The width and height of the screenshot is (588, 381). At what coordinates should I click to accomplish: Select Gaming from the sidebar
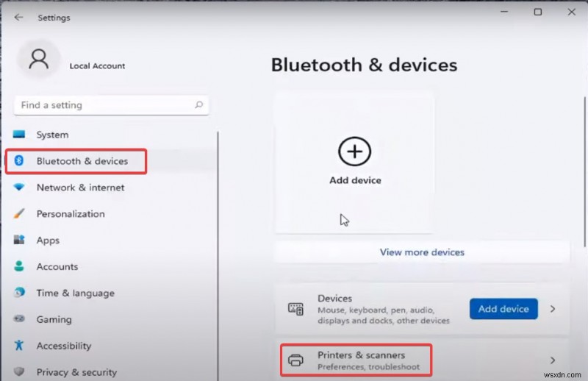(54, 319)
